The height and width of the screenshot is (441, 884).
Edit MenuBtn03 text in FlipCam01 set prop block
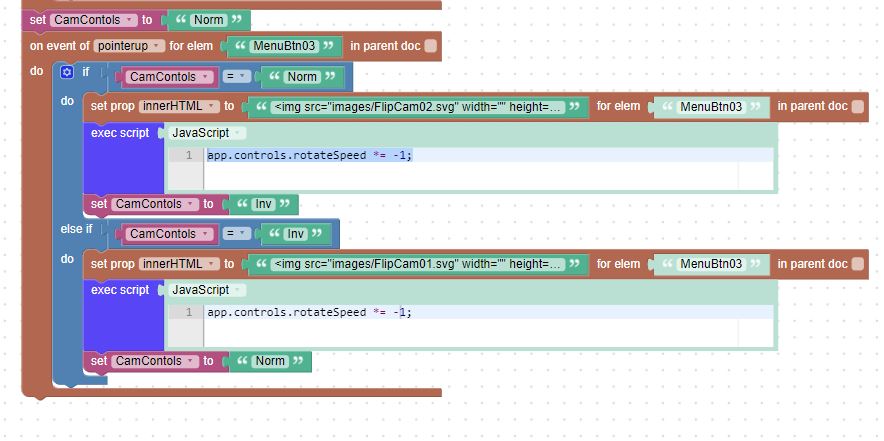tap(711, 264)
